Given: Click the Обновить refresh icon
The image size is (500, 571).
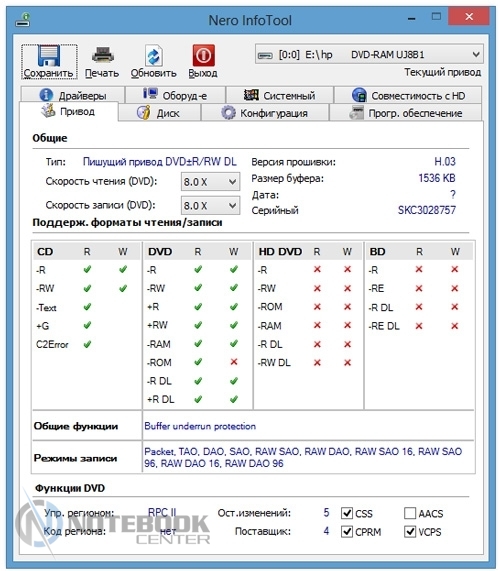Looking at the screenshot, I should [153, 56].
